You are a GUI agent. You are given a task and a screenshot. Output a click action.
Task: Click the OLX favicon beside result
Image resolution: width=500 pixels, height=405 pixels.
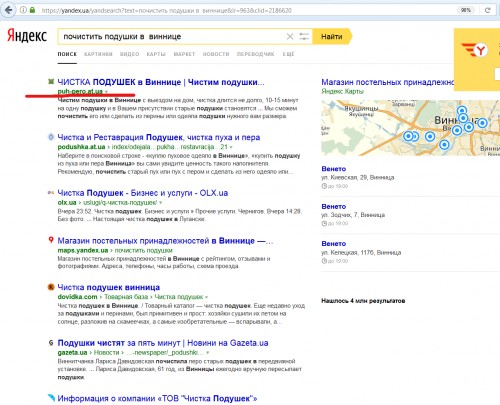click(x=51, y=192)
